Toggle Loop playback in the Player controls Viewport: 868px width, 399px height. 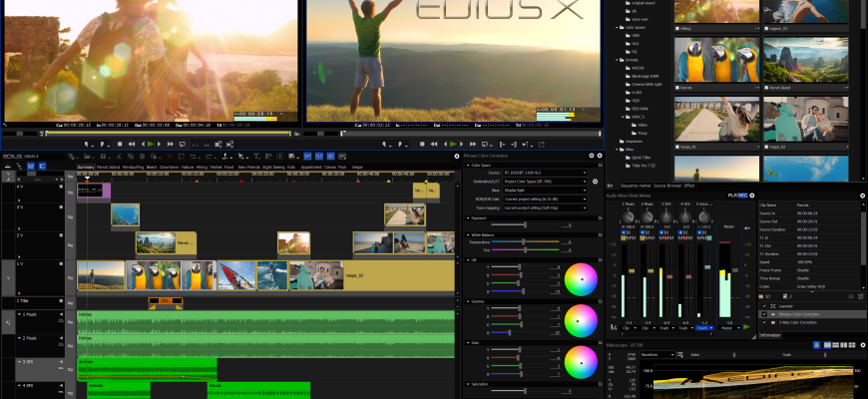click(183, 144)
